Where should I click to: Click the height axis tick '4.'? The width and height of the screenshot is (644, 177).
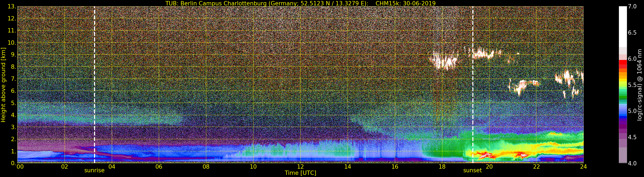tap(13, 115)
